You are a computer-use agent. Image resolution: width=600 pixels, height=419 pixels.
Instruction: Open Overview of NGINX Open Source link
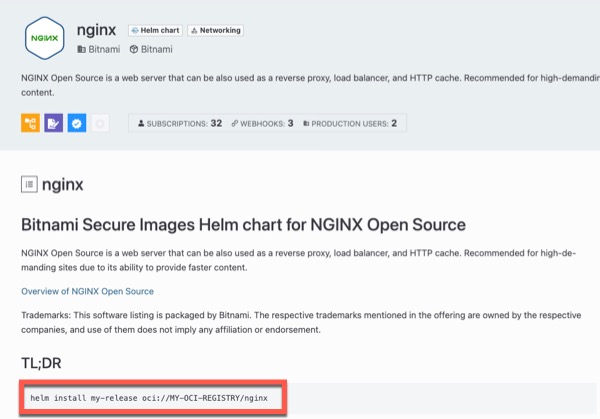[x=87, y=291]
